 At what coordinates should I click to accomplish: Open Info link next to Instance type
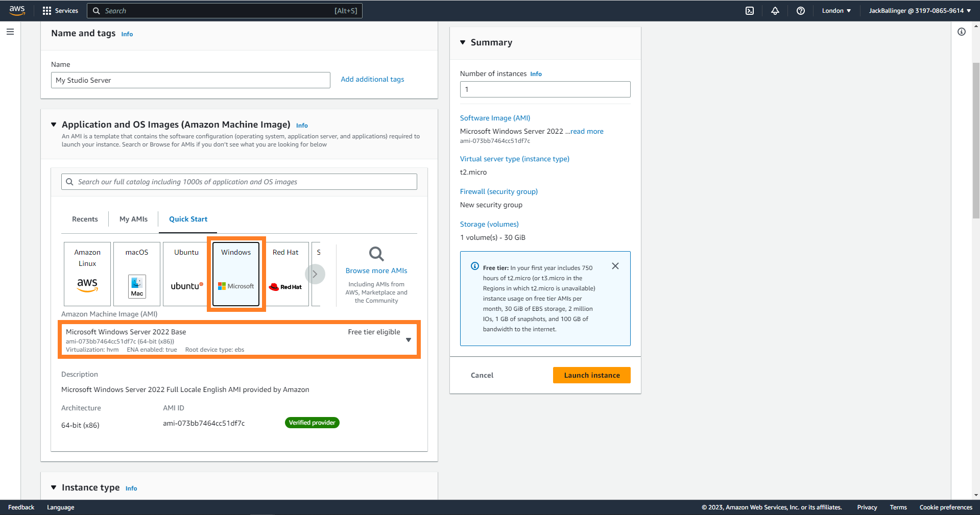(131, 488)
